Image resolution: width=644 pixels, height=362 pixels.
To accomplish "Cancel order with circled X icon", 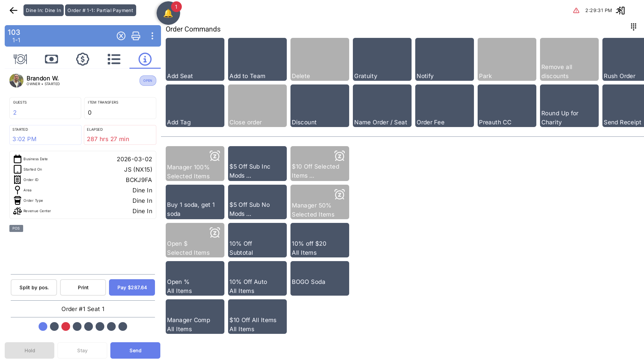I will (x=121, y=36).
